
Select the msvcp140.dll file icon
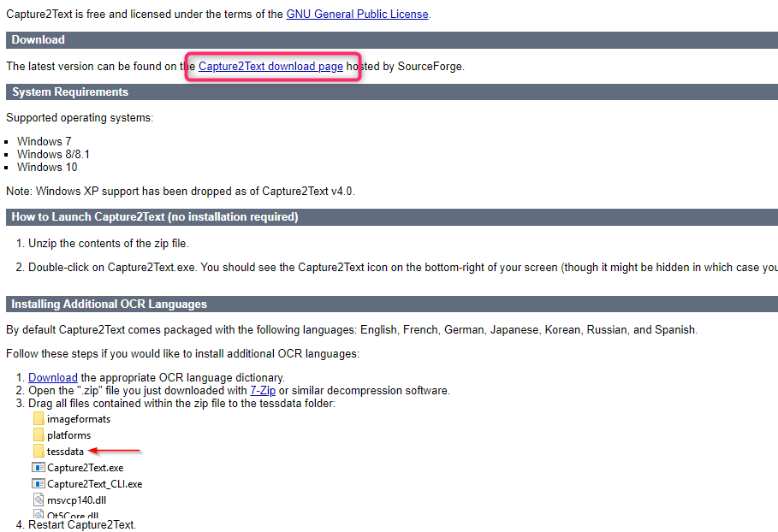coord(38,500)
